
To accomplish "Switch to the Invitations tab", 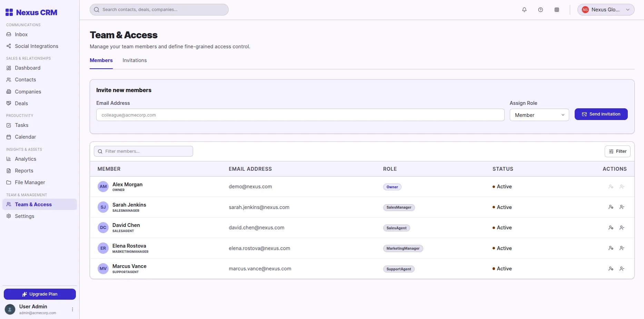I will pos(135,60).
